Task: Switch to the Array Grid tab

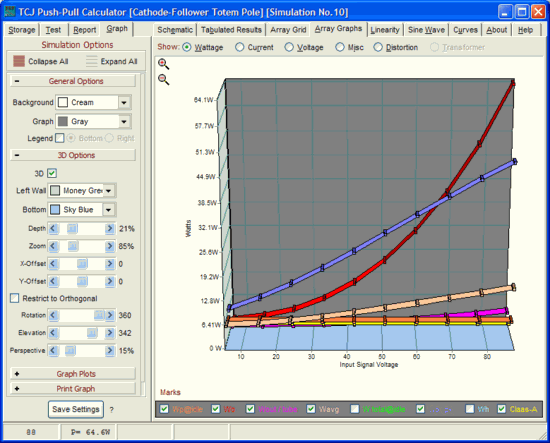Action: pyautogui.click(x=288, y=30)
